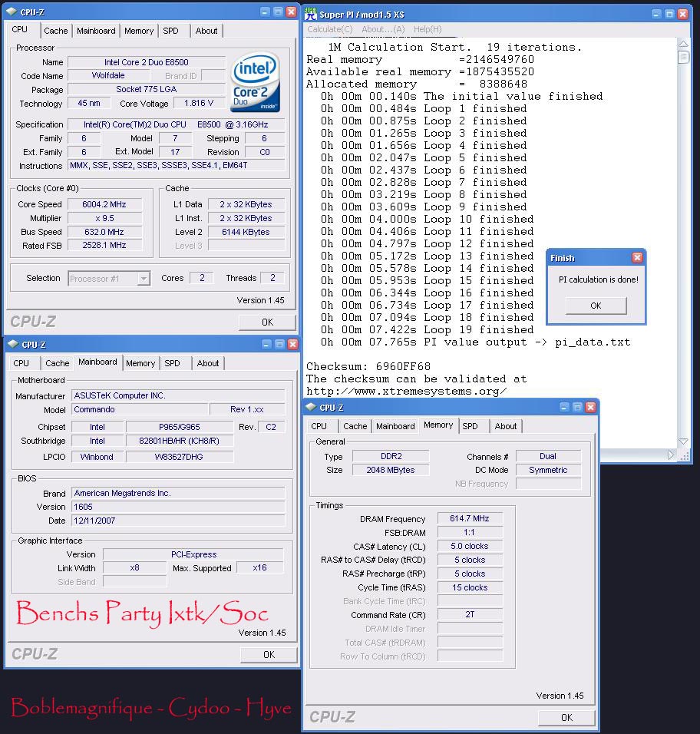Click OK in the Mainboard CPU-Z window
The width and height of the screenshot is (700, 734).
(269, 655)
